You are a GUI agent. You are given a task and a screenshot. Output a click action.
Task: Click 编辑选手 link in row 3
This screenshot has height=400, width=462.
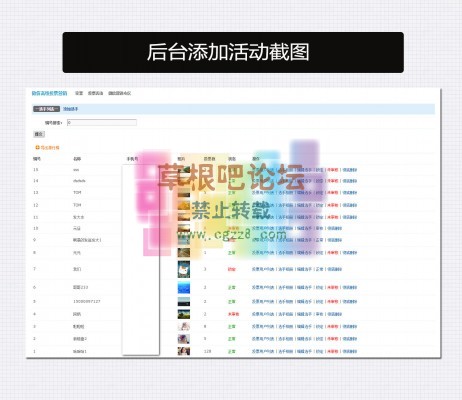(304, 327)
